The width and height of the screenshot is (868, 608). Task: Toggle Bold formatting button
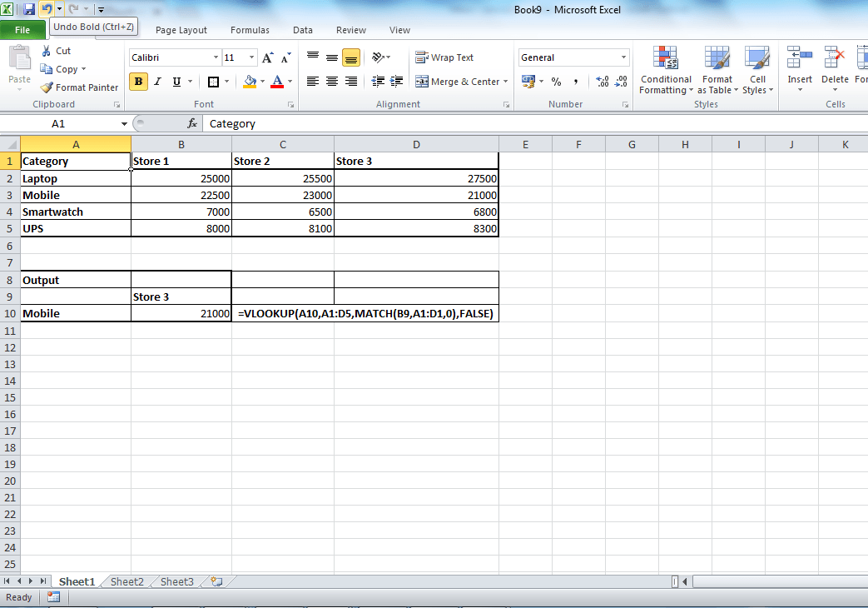(x=138, y=82)
